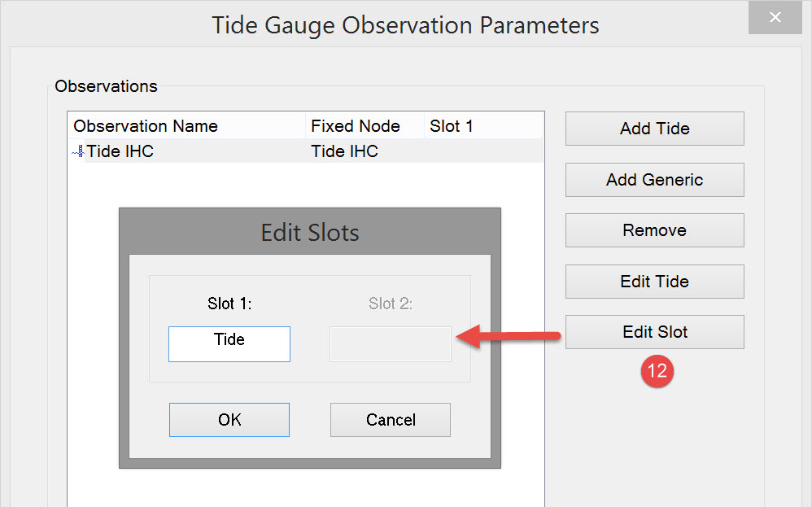
Task: Click the Edit Slot button
Action: [654, 332]
